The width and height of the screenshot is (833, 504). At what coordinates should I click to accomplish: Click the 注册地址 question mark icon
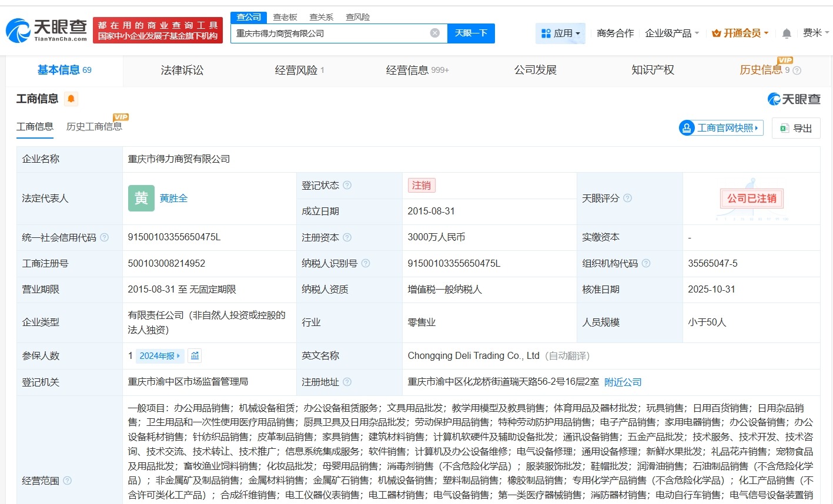[x=348, y=381]
